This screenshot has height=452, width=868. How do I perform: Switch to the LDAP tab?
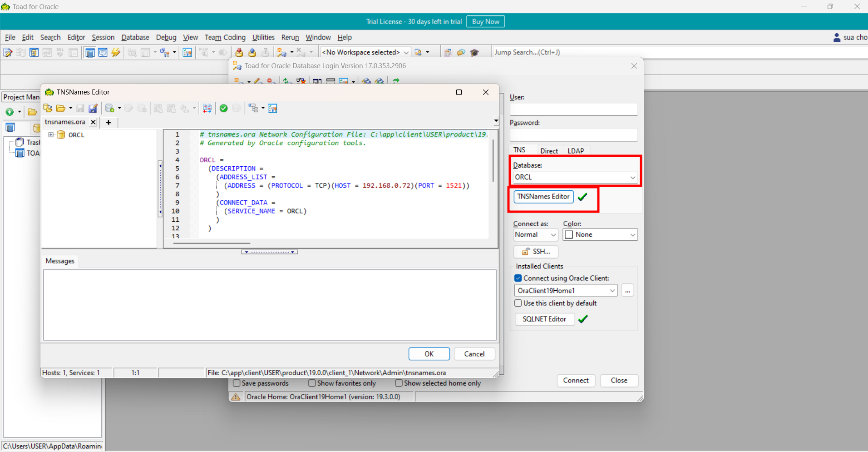coord(576,151)
